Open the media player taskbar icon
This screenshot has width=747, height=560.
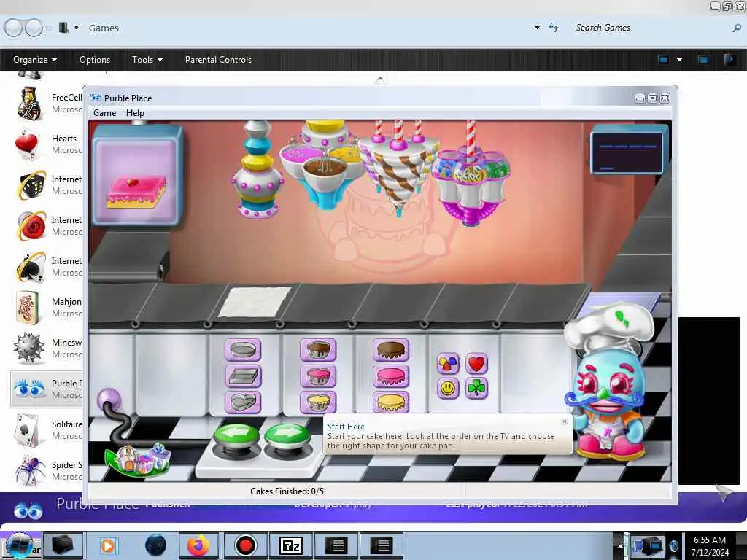[x=108, y=545]
